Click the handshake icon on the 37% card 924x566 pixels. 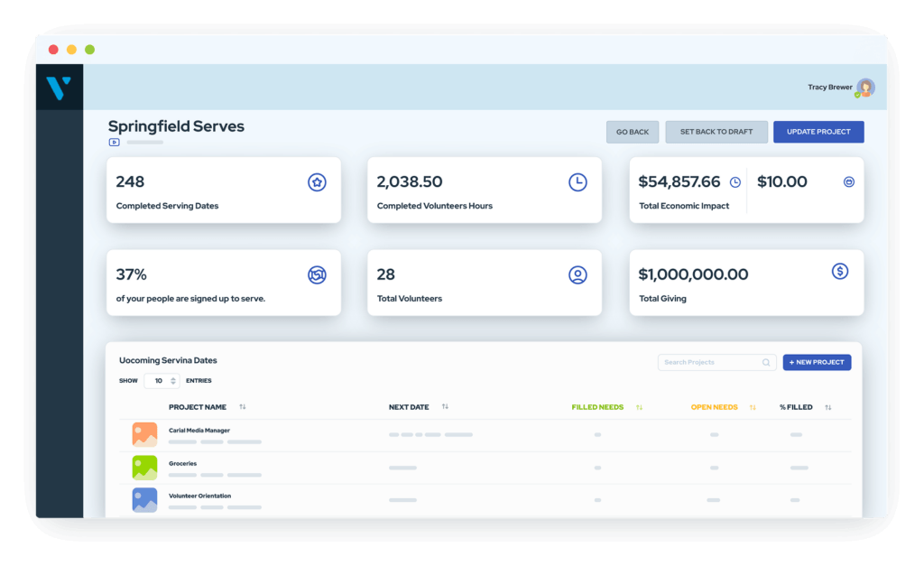click(x=317, y=274)
